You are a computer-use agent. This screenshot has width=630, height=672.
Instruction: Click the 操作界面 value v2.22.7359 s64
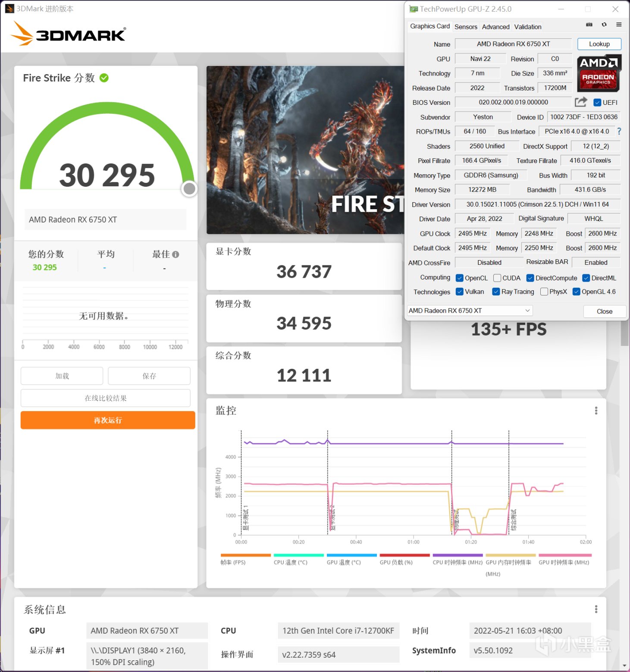[x=339, y=654]
